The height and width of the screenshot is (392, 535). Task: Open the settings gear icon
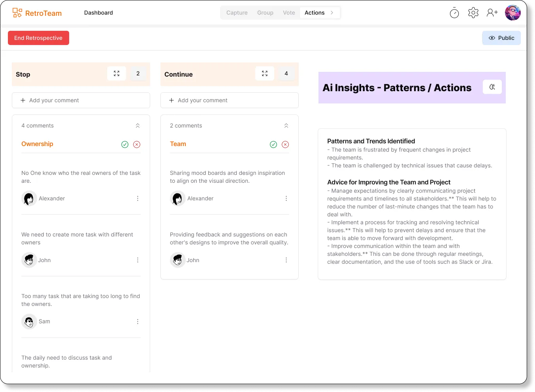[x=473, y=13]
